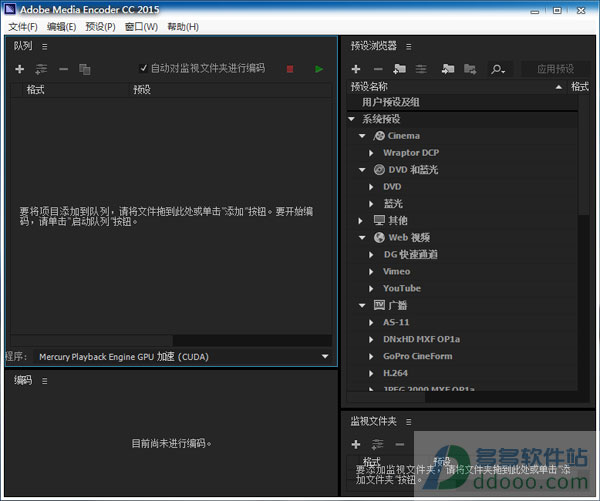
Task: Expand DG 快速通道 presets
Action: point(371,255)
